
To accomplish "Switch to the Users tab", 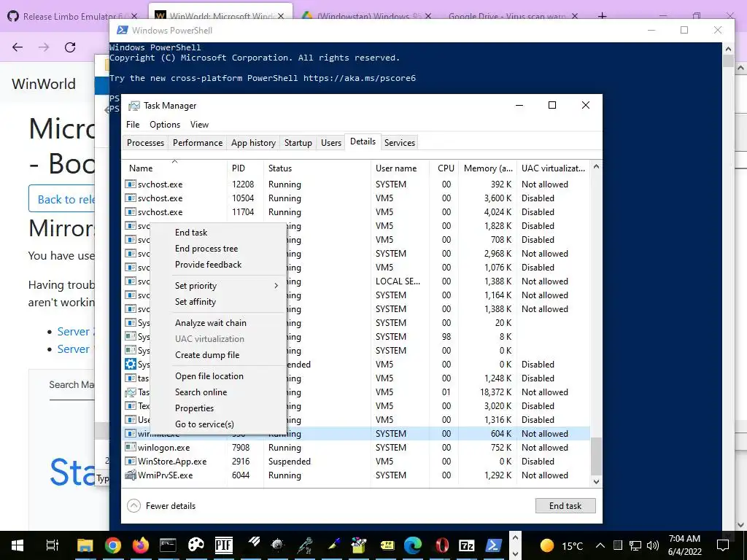I will (x=331, y=143).
